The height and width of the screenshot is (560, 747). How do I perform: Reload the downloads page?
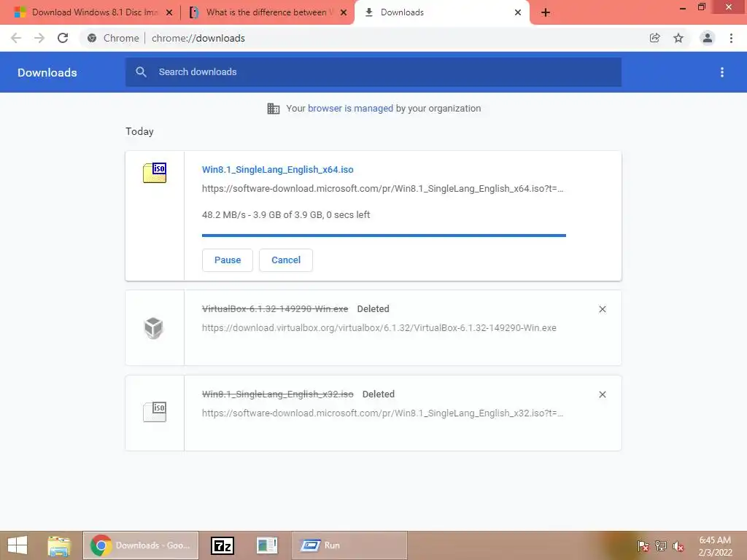point(63,38)
